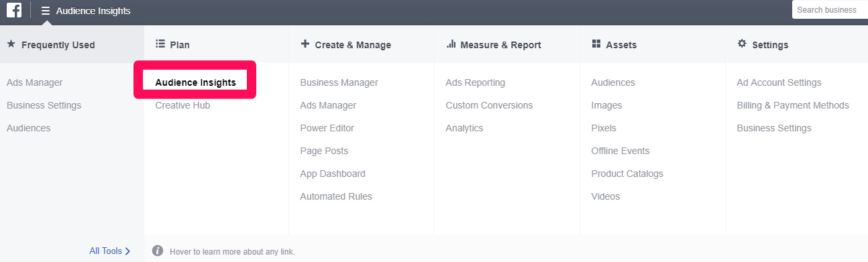
Task: Click the Assets column header text
Action: (x=621, y=45)
